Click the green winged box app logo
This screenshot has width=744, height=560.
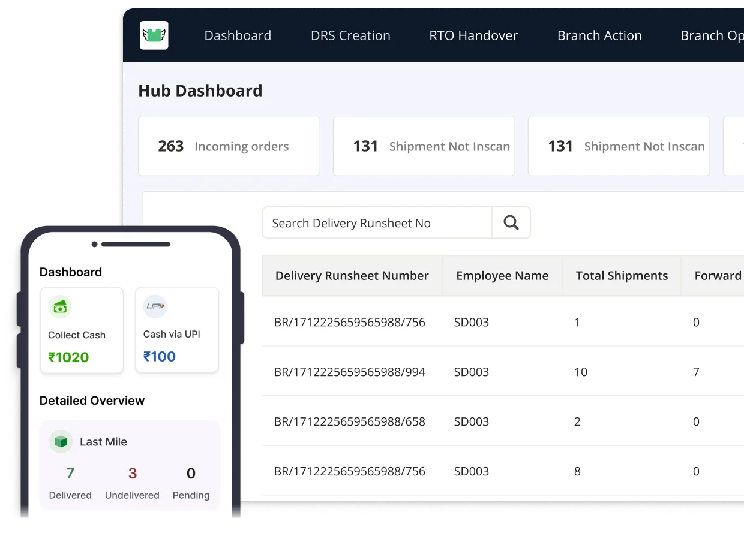154,35
